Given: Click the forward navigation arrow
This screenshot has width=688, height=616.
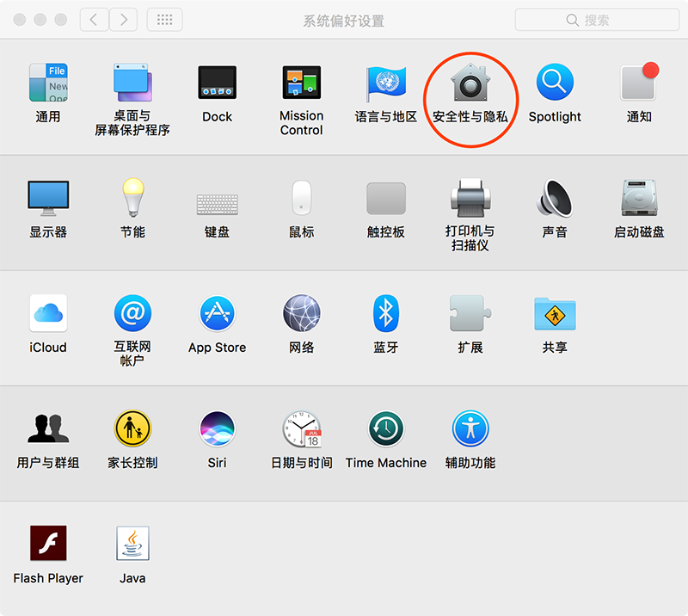Looking at the screenshot, I should (x=123, y=20).
